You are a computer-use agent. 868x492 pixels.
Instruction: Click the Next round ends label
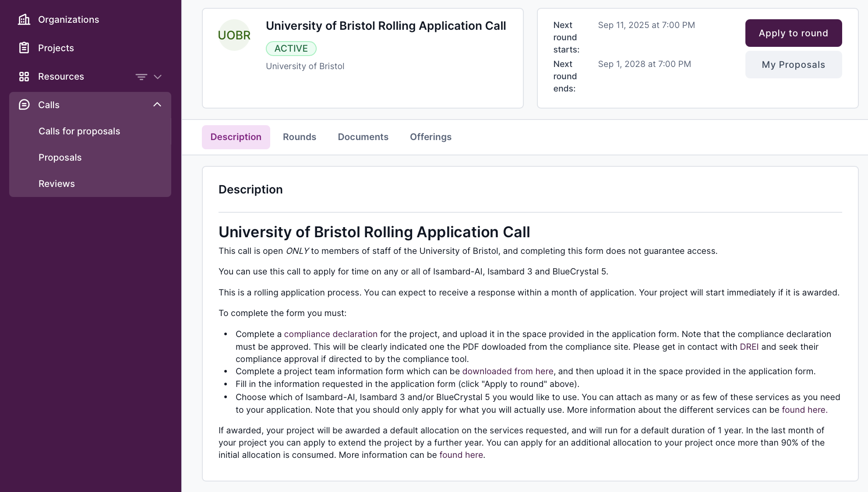point(565,76)
